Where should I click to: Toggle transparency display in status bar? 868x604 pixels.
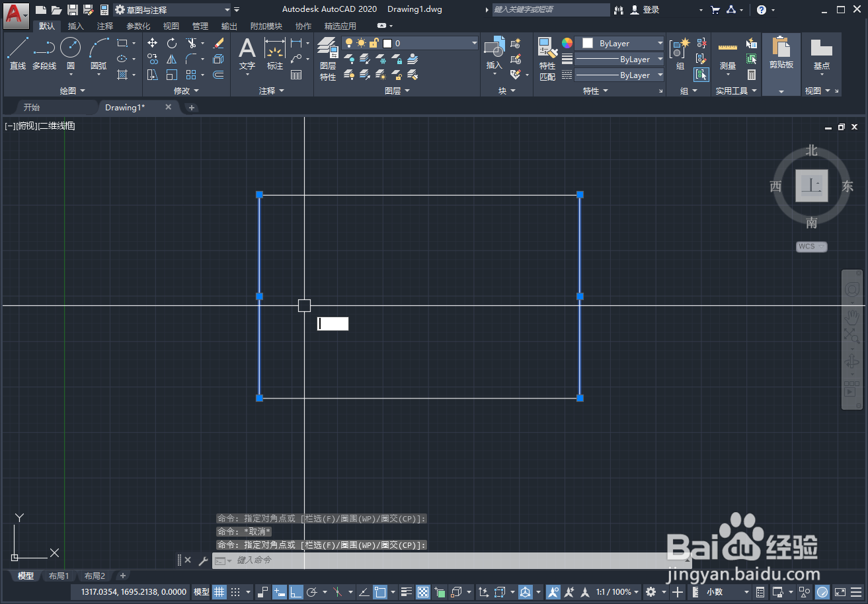[423, 592]
